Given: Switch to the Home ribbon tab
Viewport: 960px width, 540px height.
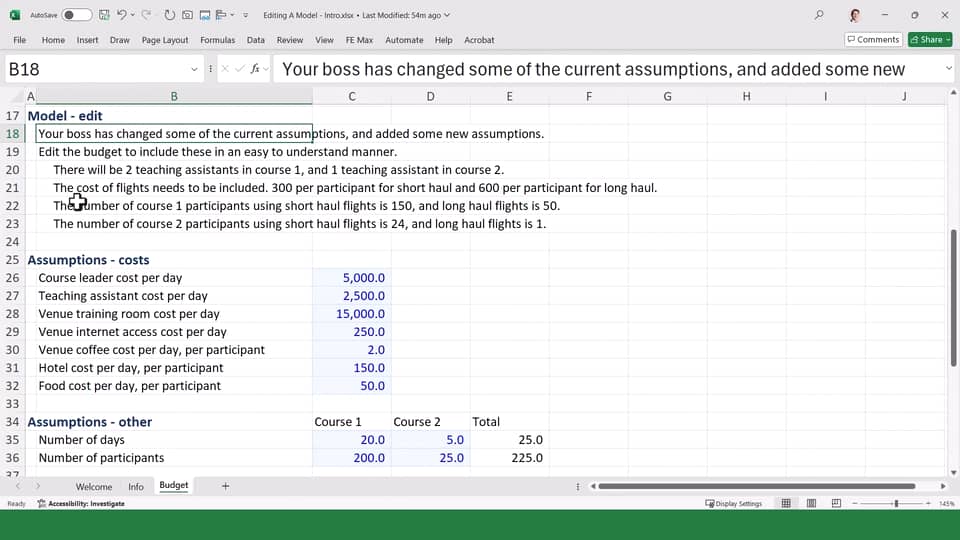Looking at the screenshot, I should coord(53,40).
